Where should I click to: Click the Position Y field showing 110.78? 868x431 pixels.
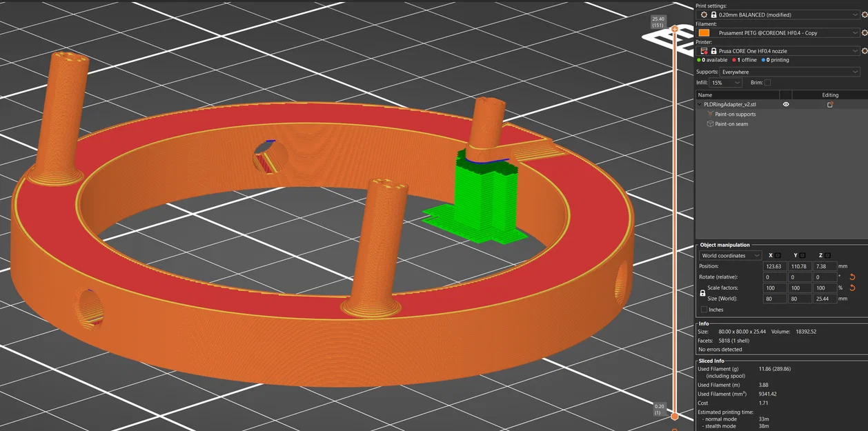[x=800, y=266]
